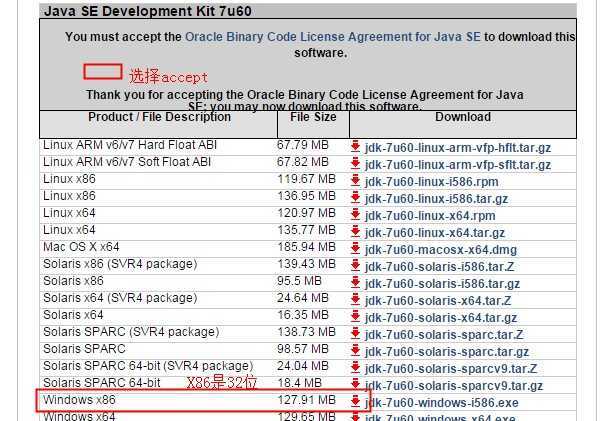
Task: Download jdk-7u60-solaris-i586.tar.gz link
Action: coord(442,284)
